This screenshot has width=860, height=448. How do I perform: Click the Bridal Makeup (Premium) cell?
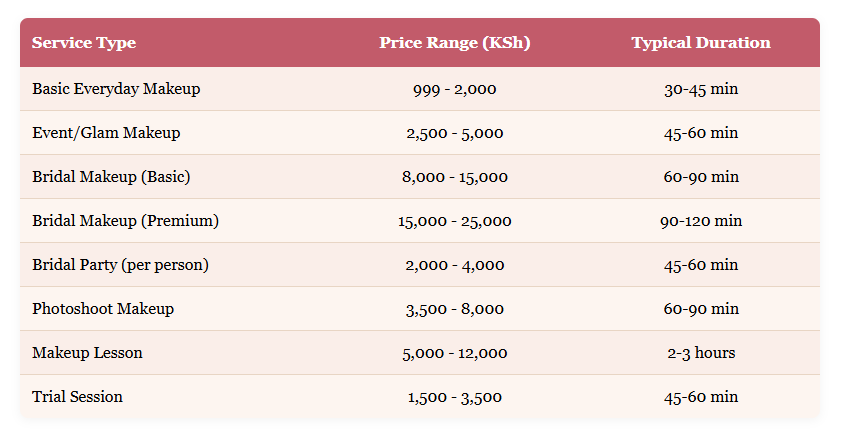pos(125,221)
